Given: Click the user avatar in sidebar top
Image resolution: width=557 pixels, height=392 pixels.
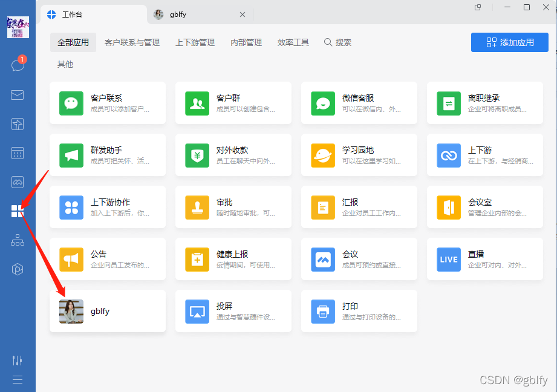Looking at the screenshot, I should coord(18,27).
